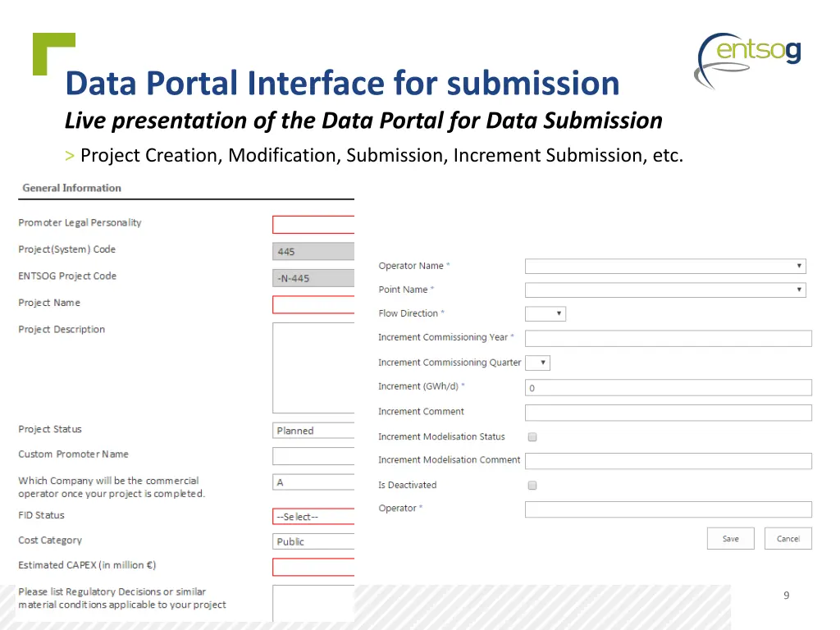Click the 'Project Creation, Modification, Submission' bullet text
The height and width of the screenshot is (630, 840).
[x=381, y=155]
